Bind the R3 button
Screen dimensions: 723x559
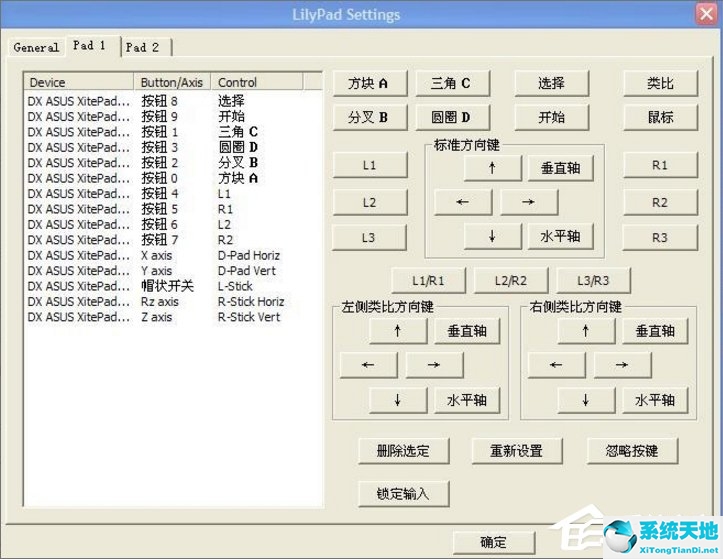click(660, 238)
